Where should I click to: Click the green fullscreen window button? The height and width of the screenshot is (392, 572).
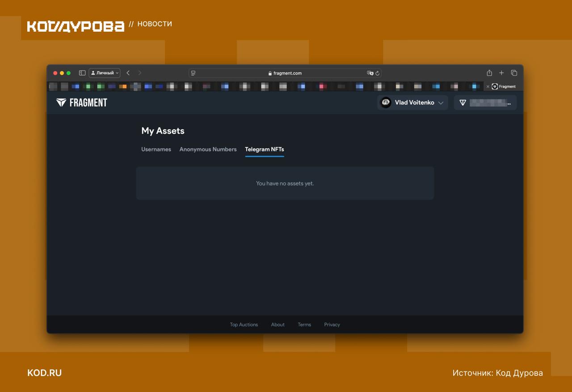click(x=68, y=73)
